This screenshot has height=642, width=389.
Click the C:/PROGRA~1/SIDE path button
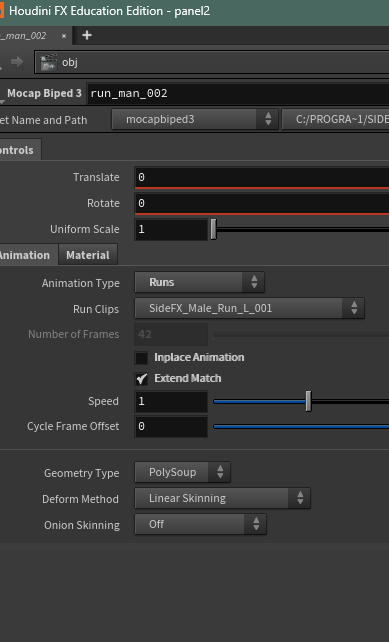pos(335,119)
